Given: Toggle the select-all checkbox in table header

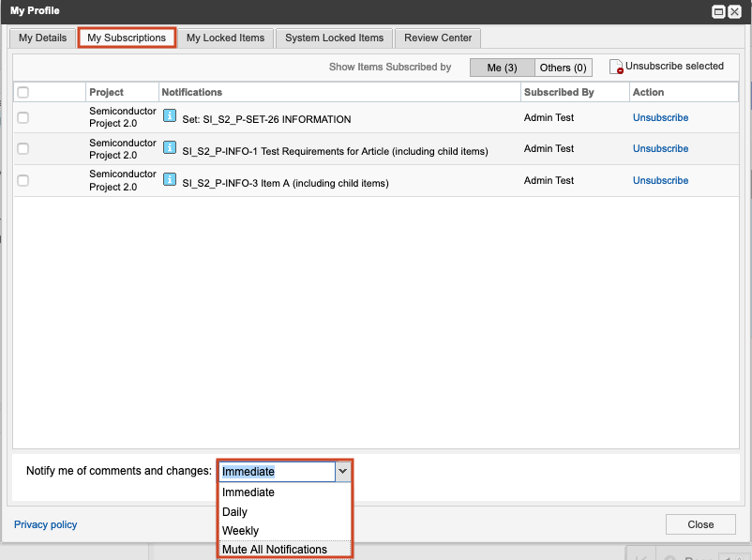Looking at the screenshot, I should 23,92.
